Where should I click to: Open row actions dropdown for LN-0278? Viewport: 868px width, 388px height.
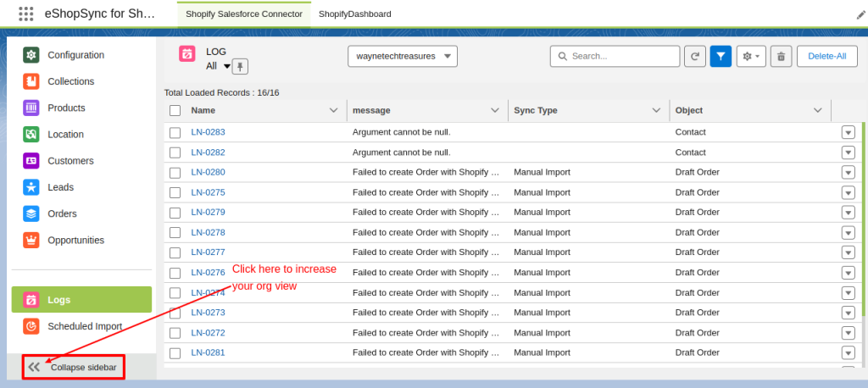click(x=848, y=232)
